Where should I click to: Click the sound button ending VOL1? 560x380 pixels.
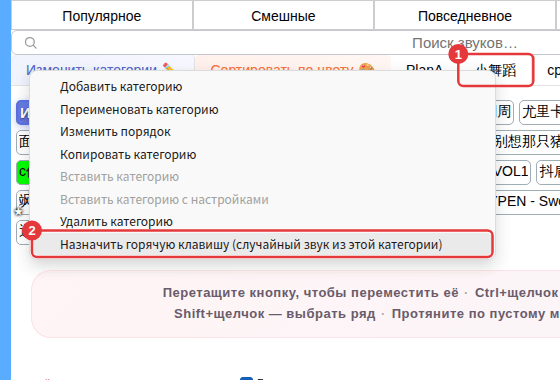click(x=512, y=172)
